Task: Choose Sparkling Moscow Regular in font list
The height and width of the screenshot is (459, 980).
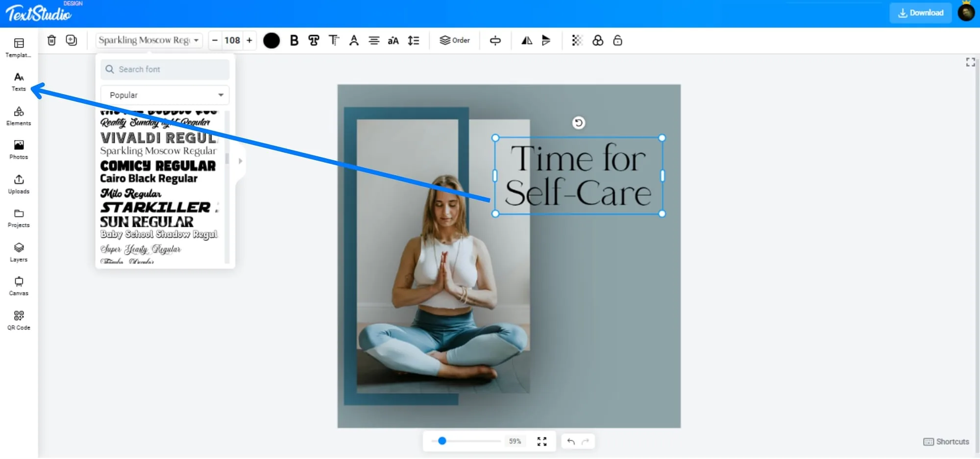Action: pyautogui.click(x=158, y=151)
